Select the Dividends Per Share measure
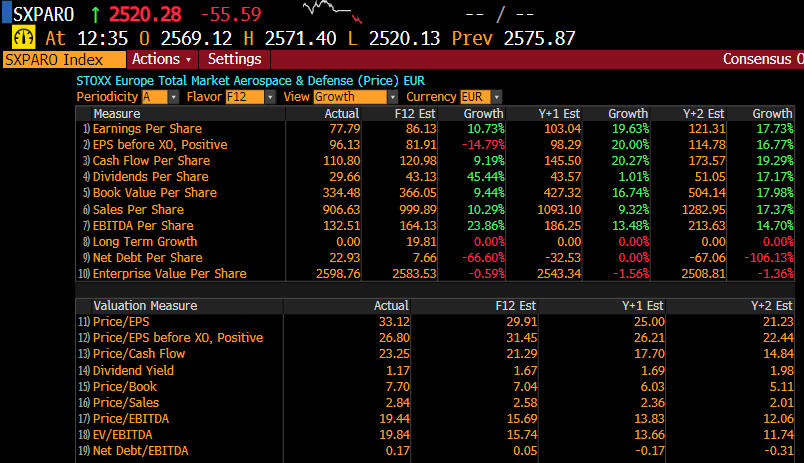Image resolution: width=804 pixels, height=463 pixels. (150, 177)
